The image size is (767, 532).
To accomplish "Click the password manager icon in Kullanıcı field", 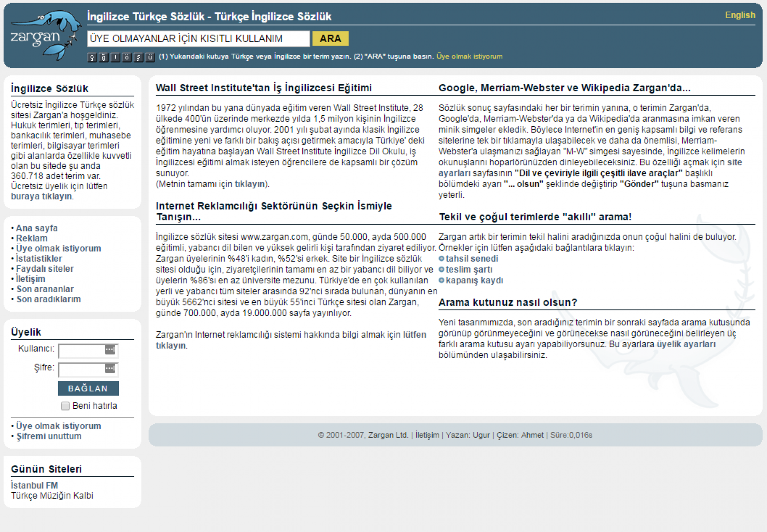I will (110, 350).
